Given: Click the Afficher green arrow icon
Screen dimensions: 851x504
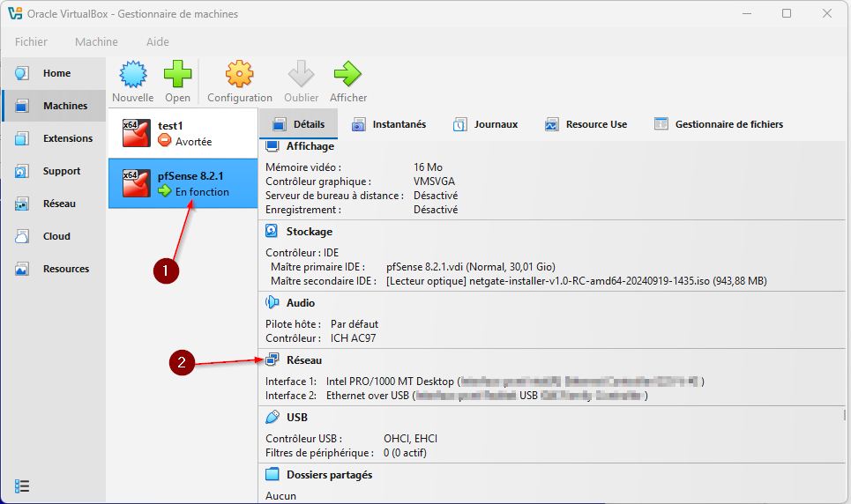Looking at the screenshot, I should [347, 75].
